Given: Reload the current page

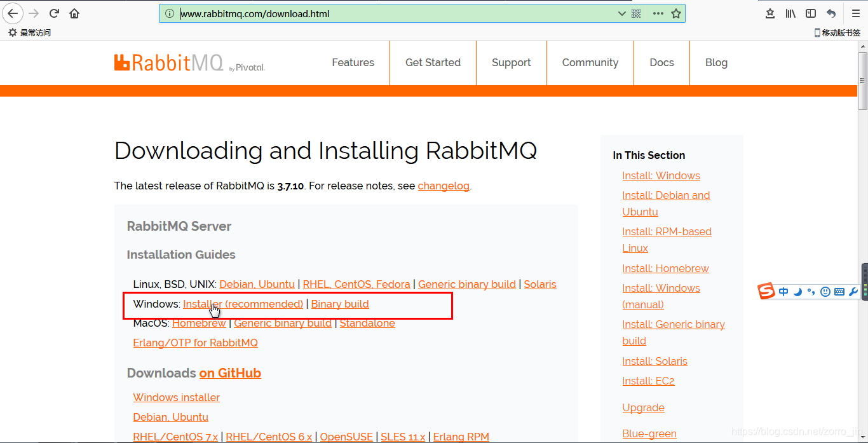Looking at the screenshot, I should (54, 13).
